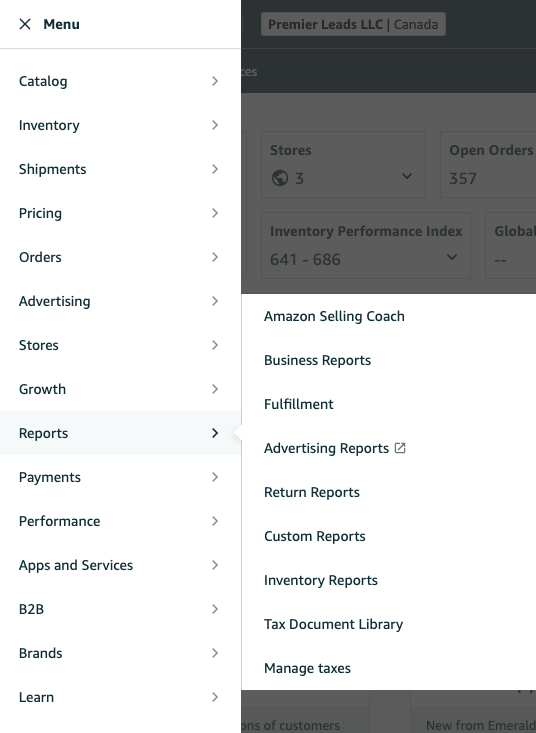Click the globe icon in Stores card
536x733 pixels.
pyautogui.click(x=280, y=178)
